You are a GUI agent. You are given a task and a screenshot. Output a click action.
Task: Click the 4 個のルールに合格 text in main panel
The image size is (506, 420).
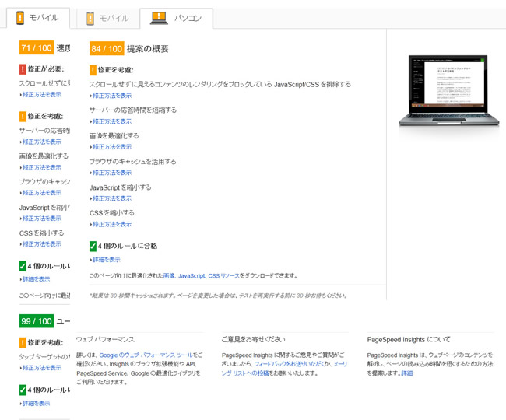tap(128, 246)
